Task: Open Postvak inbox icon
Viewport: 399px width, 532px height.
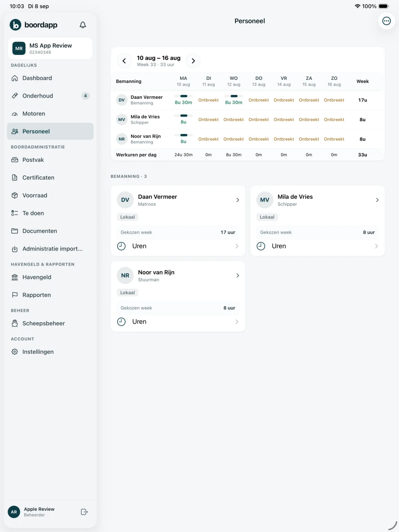Action: (x=15, y=160)
